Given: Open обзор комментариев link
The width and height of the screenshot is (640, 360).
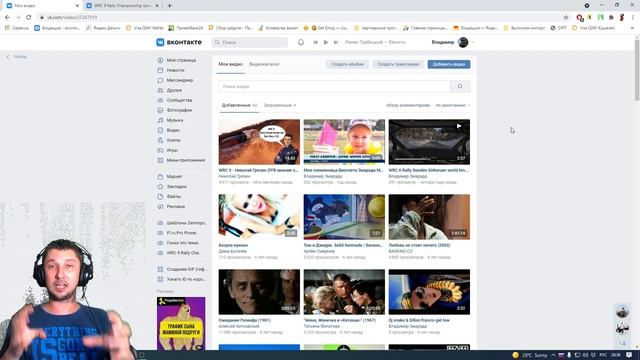Looking at the screenshot, I should [408, 105].
